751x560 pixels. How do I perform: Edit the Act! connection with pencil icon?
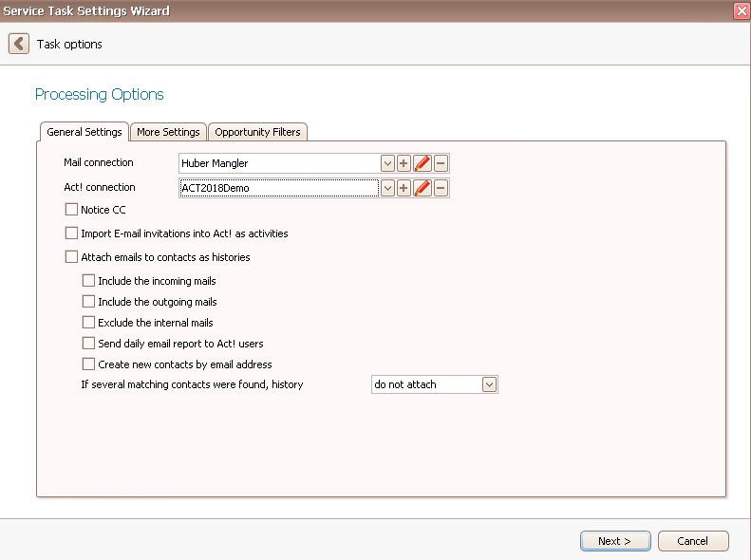click(422, 188)
